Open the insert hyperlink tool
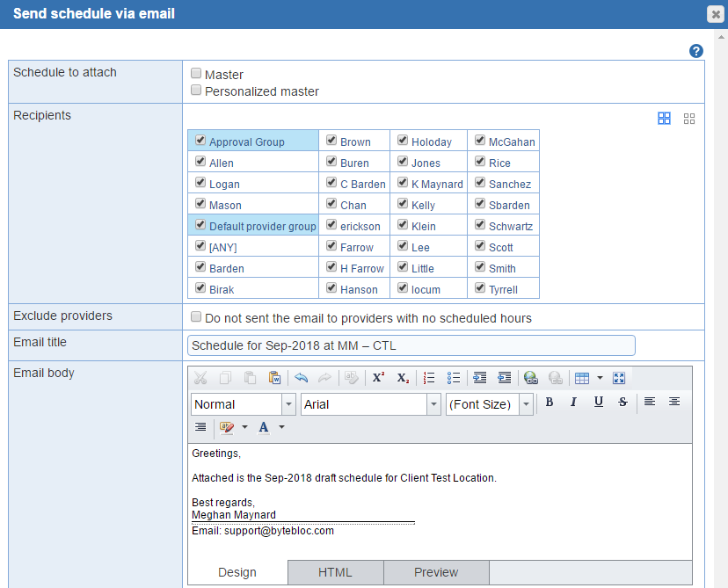Image resolution: width=728 pixels, height=588 pixels. 531,378
